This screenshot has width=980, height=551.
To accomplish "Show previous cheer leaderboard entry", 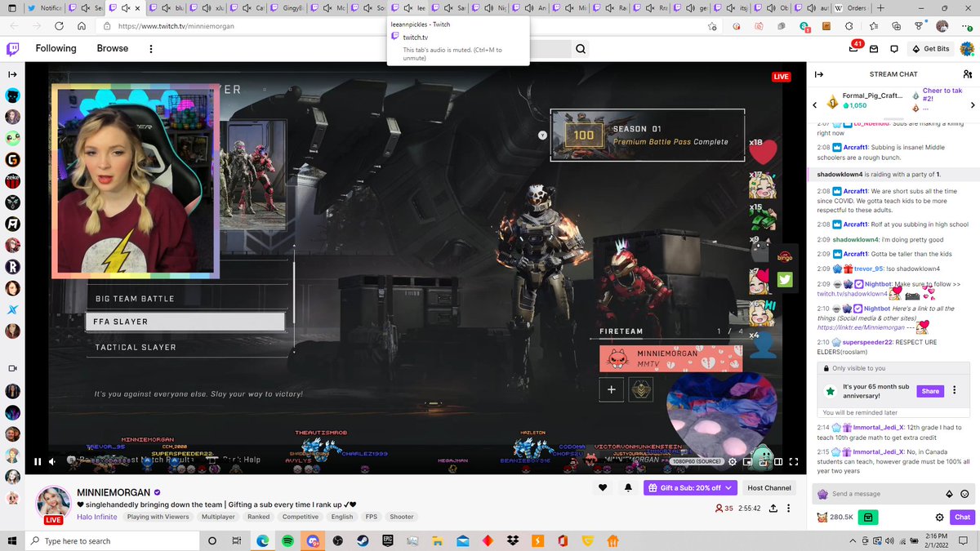I will coord(814,105).
